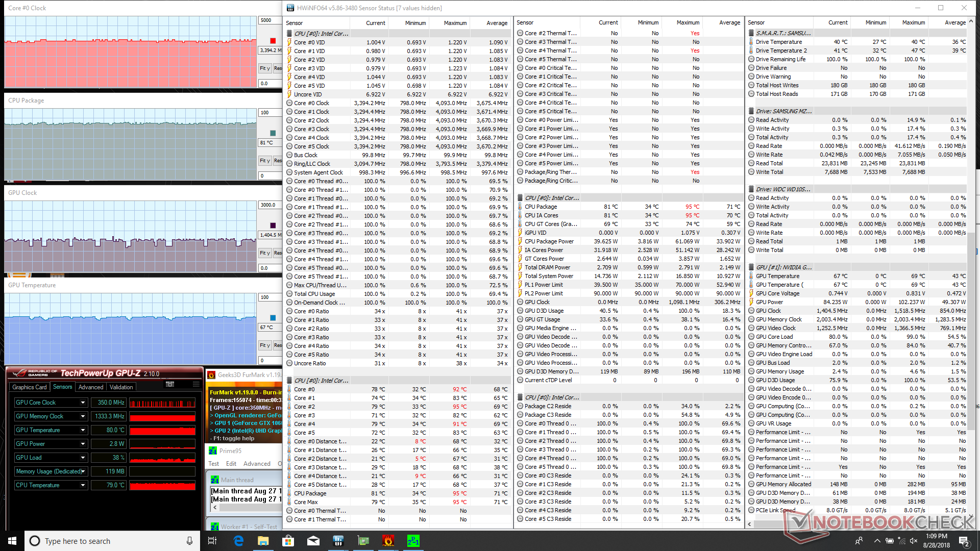The width and height of the screenshot is (980, 551).
Task: Expand GPU Temperature sensor dropdown
Action: tap(83, 430)
